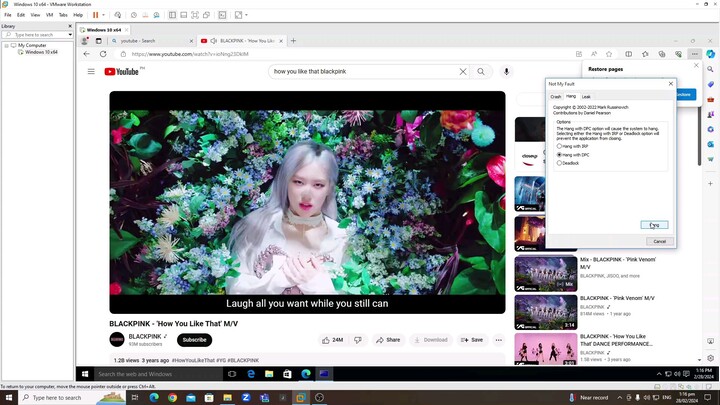Open guest Windows Start button
The height and width of the screenshot is (405, 720).
click(x=85, y=374)
